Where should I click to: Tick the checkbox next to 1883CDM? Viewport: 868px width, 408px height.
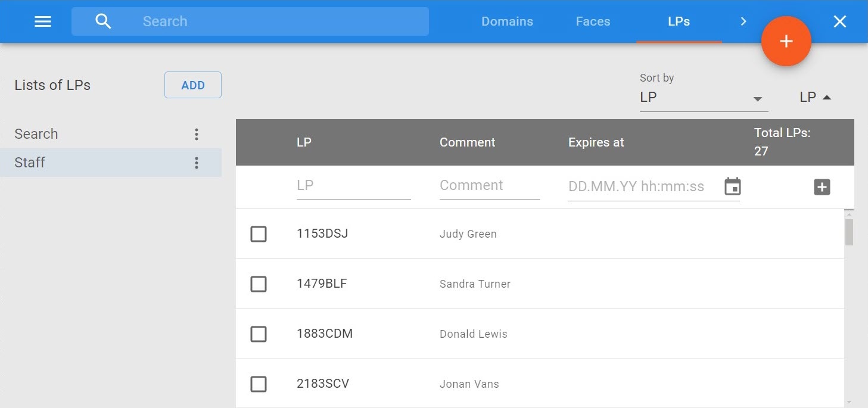point(259,334)
